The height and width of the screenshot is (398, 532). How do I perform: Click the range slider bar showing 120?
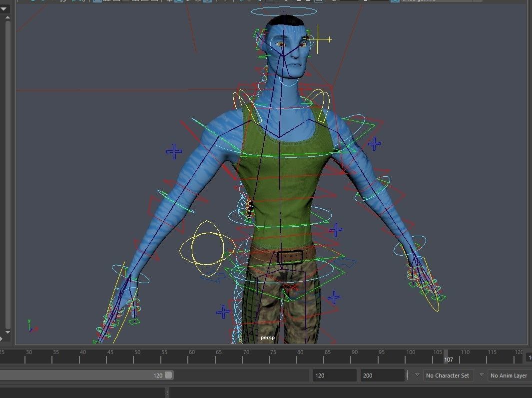86,375
